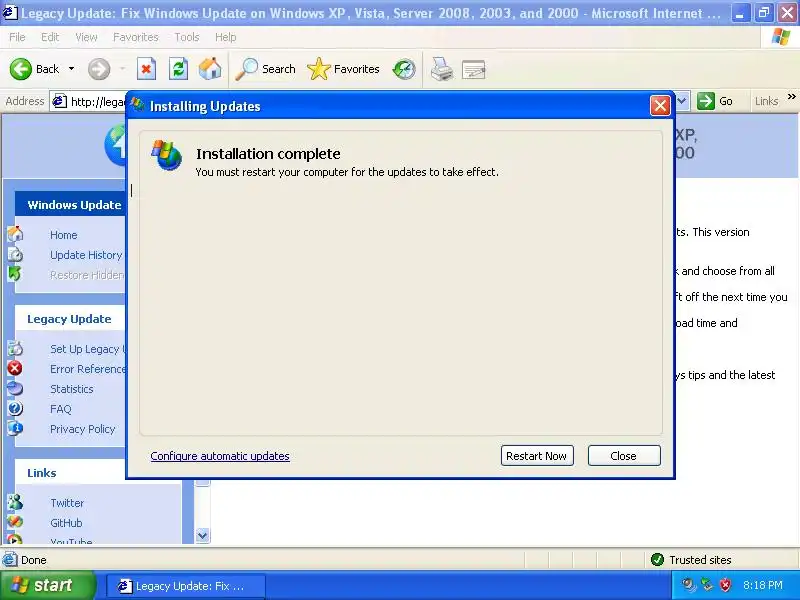This screenshot has width=800, height=600.
Task: Click the Start button
Action: (x=48, y=585)
